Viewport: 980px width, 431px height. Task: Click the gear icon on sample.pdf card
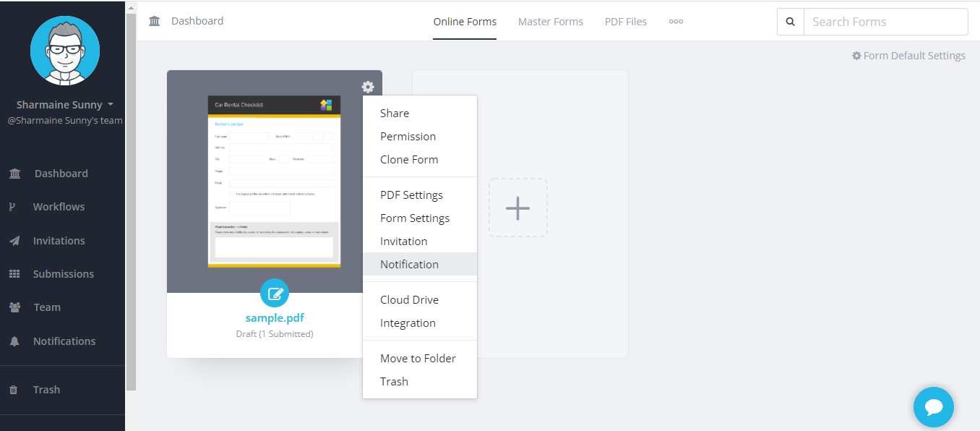coord(368,87)
